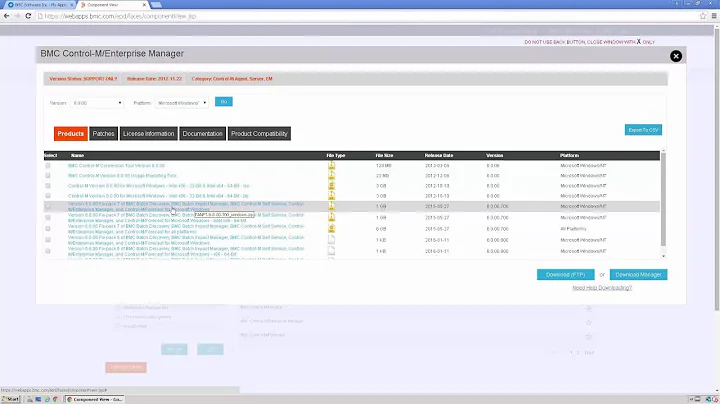Click the GO button

pos(224,101)
